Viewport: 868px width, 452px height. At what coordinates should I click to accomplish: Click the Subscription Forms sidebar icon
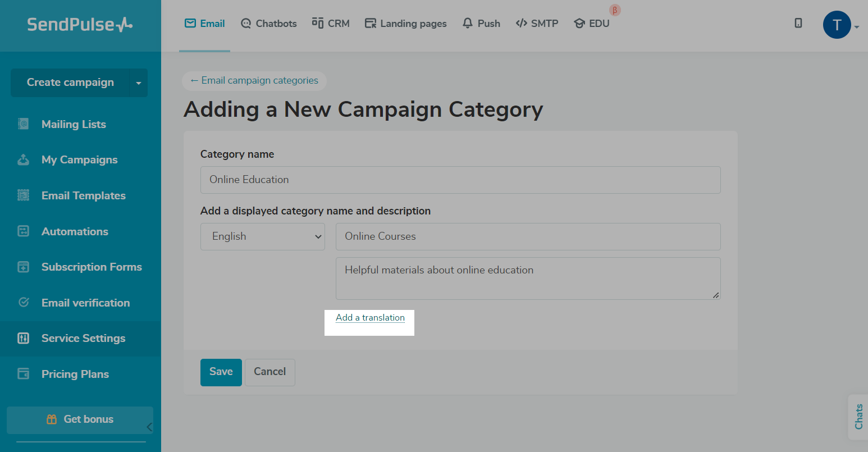click(x=23, y=267)
